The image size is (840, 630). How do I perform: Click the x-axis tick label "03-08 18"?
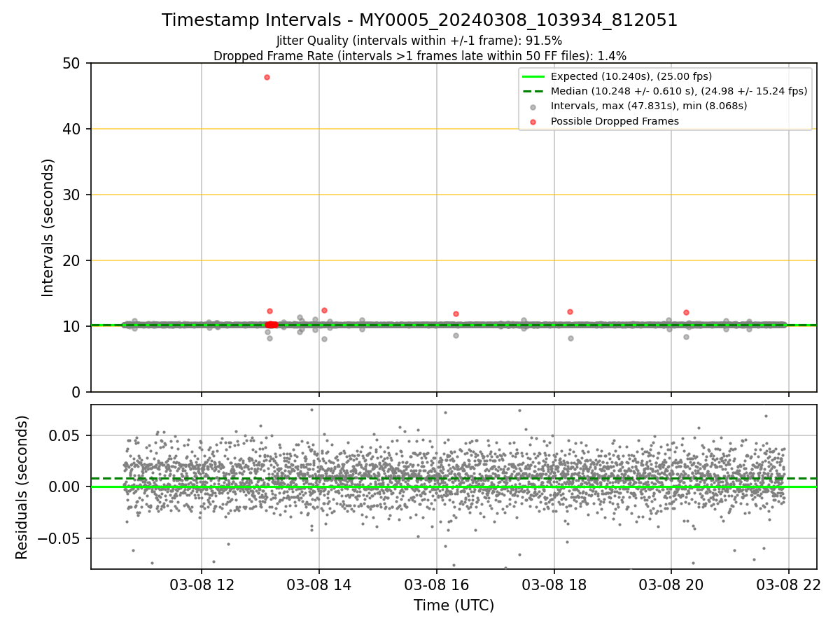[554, 584]
